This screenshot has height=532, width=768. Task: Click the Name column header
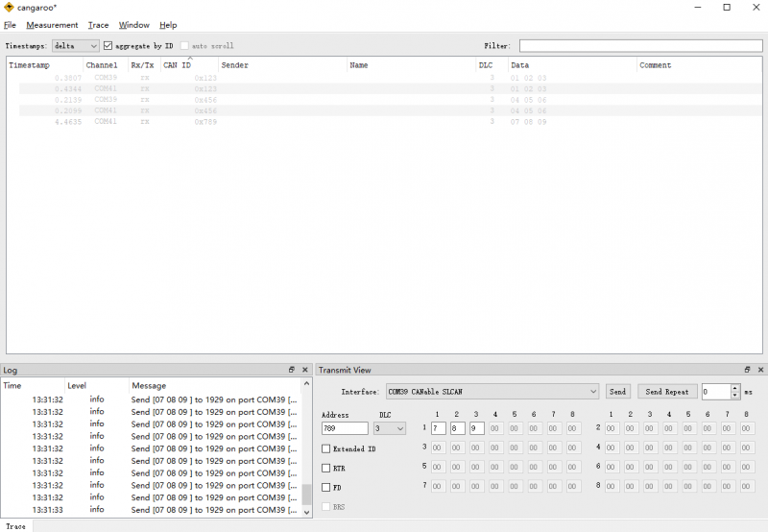click(412, 65)
